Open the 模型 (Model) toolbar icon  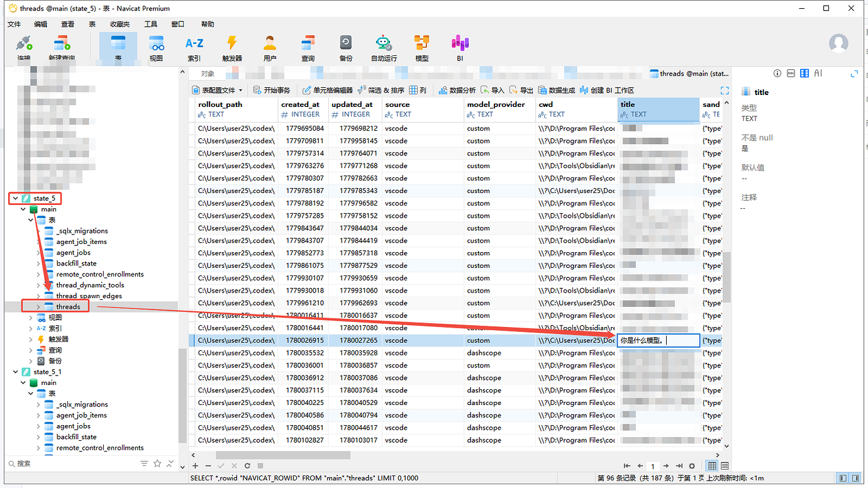click(421, 48)
